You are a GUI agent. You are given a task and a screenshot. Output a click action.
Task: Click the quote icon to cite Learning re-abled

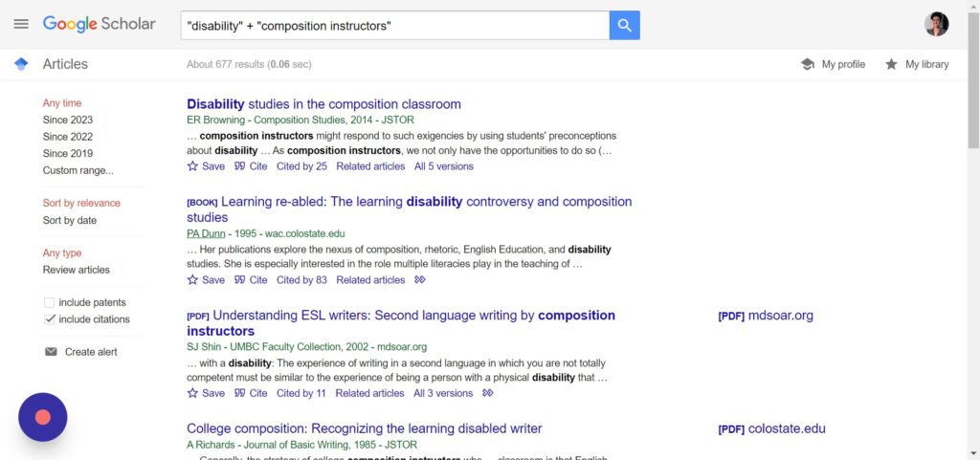pos(240,280)
